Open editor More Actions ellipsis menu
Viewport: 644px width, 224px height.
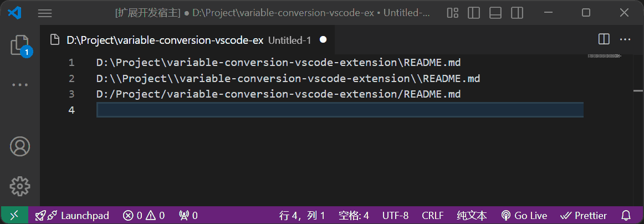(x=625, y=39)
